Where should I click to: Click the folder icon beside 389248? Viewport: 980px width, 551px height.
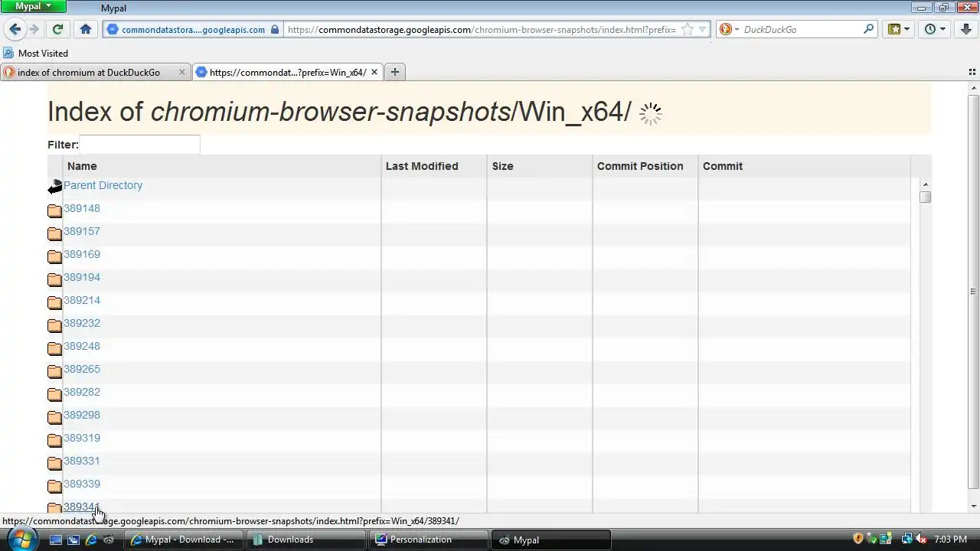point(55,348)
